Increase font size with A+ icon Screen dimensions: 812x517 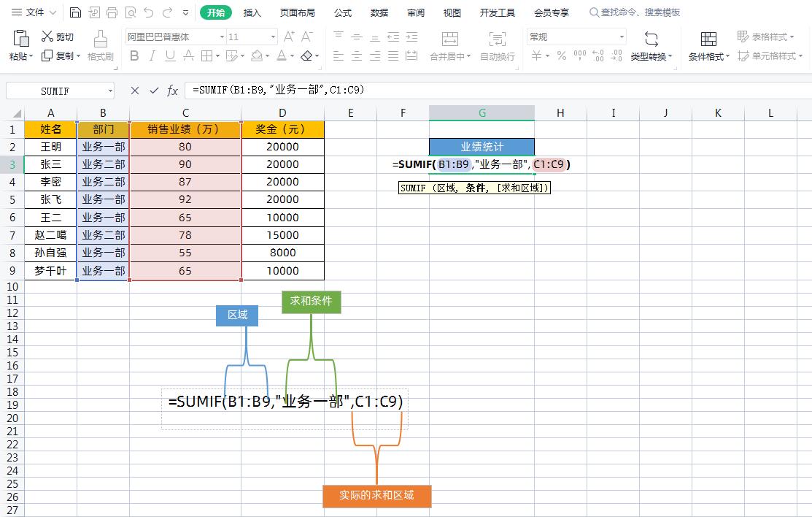tap(289, 37)
